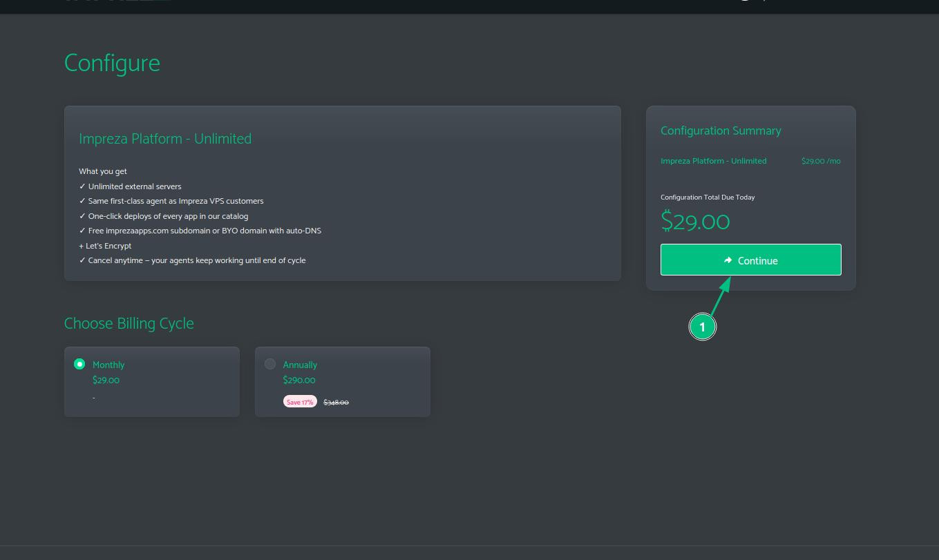939x560 pixels.
Task: Click the Free imprezaapps.com subdomain line
Action: (x=200, y=231)
